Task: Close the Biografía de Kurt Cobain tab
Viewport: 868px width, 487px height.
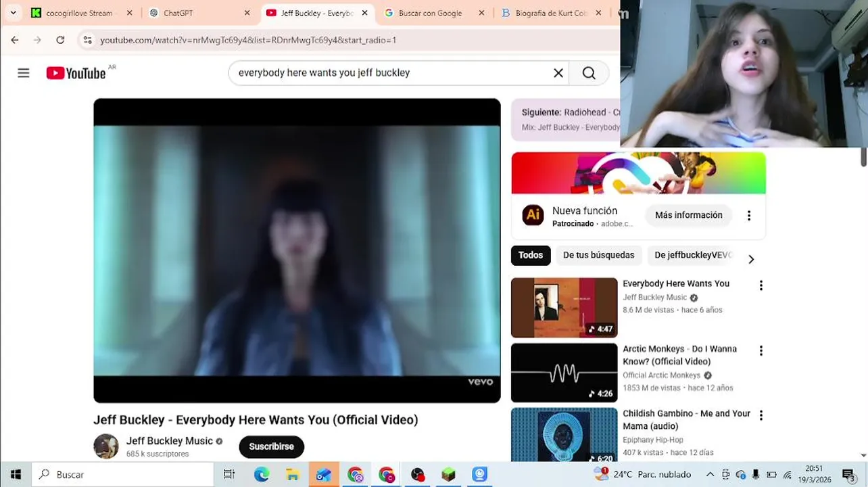Action: pyautogui.click(x=598, y=13)
